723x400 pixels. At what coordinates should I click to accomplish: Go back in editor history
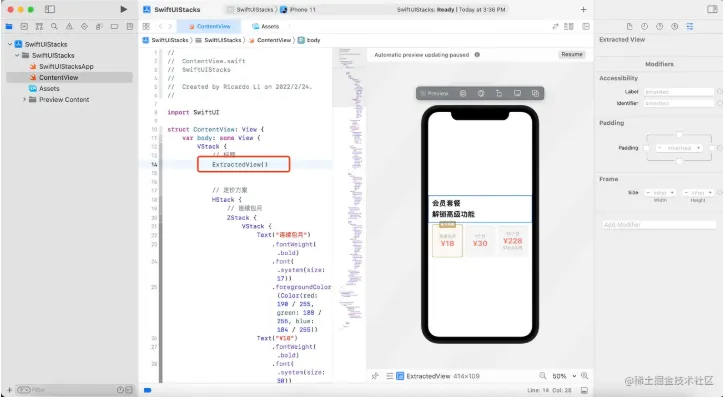(160, 27)
